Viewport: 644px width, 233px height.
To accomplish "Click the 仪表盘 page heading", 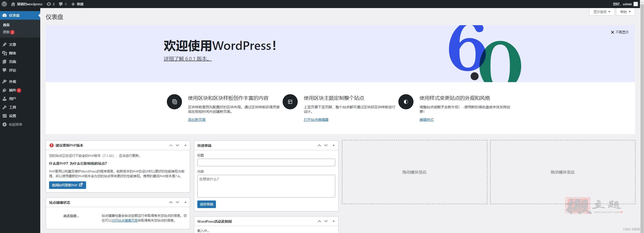I will [54, 17].
